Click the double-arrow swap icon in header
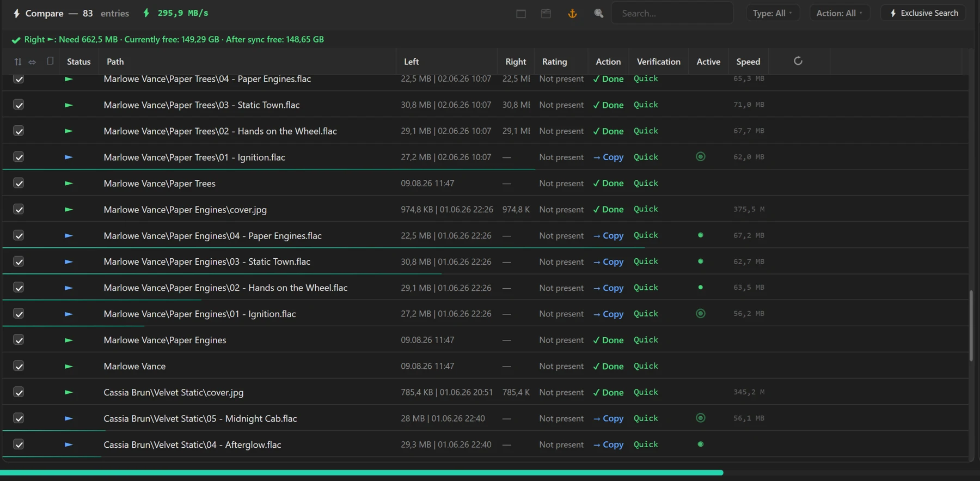The height and width of the screenshot is (481, 980). [32, 62]
